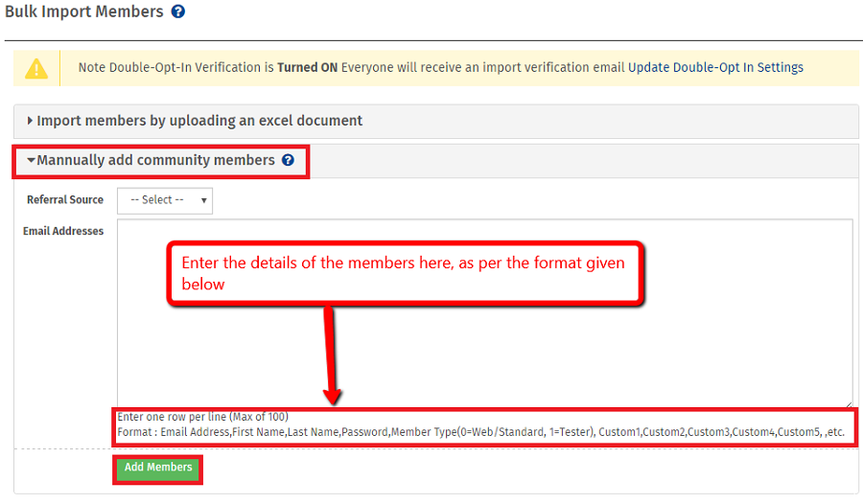Viewport: 863px width, 504px height.
Task: Click the Format hint line below text area
Action: pos(480,432)
